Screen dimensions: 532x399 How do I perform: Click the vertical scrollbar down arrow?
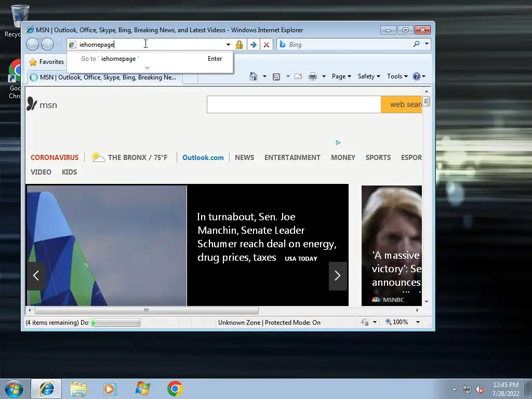427,301
